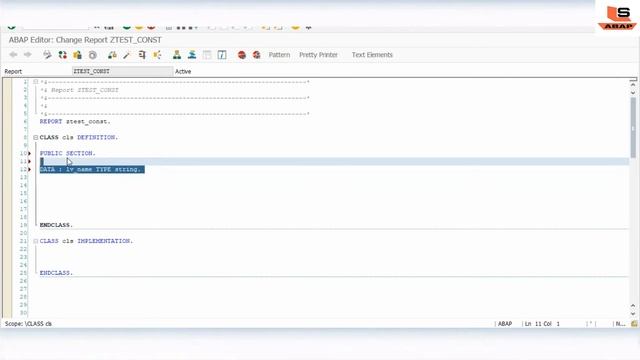Click the change marker on line 12

(x=29, y=169)
